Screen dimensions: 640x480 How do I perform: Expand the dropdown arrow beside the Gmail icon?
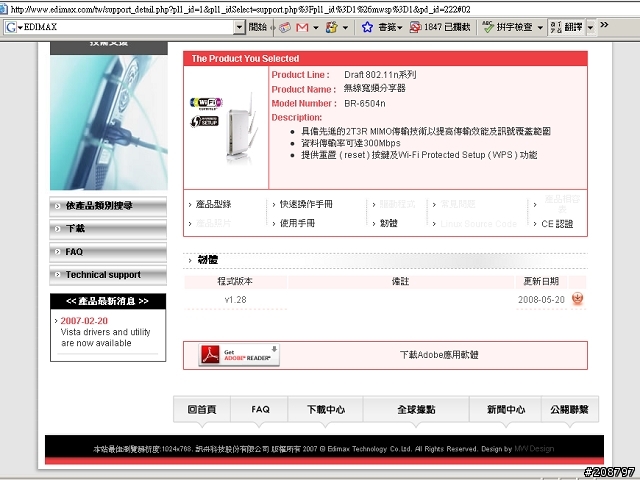coord(316,28)
